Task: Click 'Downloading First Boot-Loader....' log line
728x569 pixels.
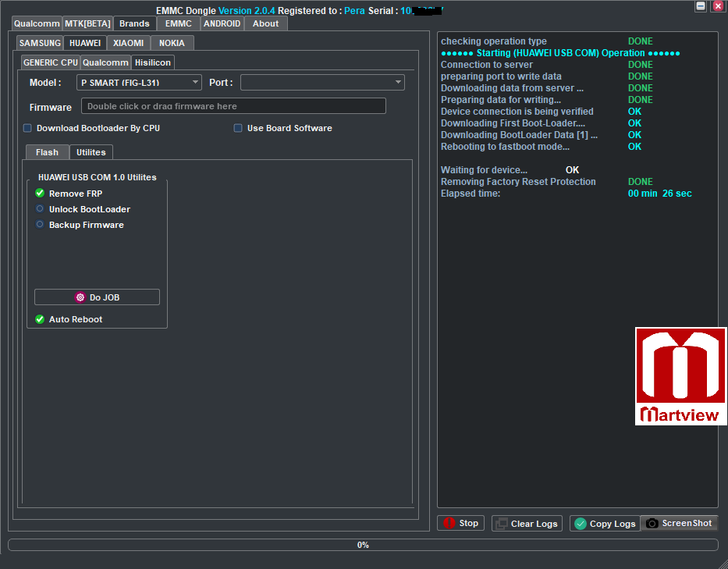Action: pos(513,123)
